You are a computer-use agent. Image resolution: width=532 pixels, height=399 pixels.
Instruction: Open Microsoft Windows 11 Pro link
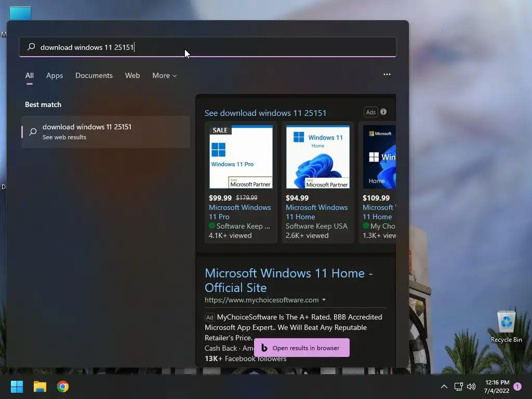240,212
